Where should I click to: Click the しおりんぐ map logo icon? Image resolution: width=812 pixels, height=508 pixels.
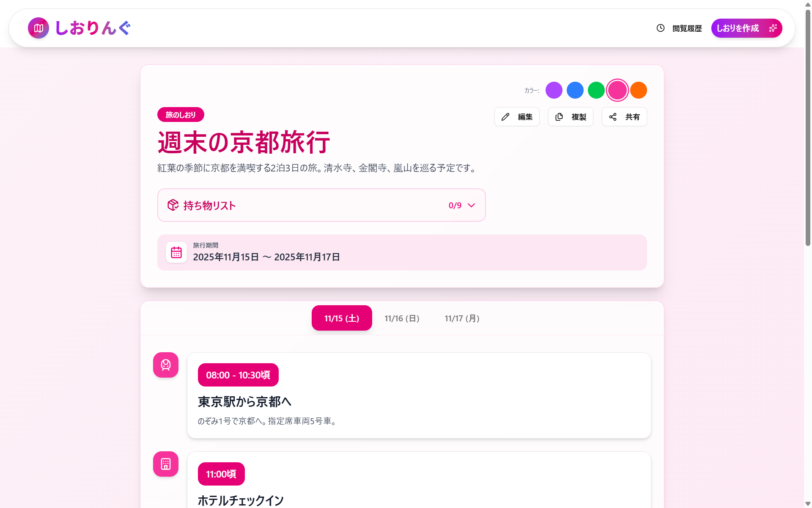(38, 28)
